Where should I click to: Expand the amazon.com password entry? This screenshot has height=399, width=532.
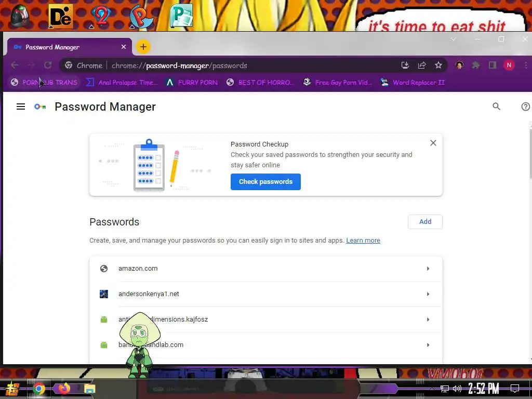(x=428, y=269)
